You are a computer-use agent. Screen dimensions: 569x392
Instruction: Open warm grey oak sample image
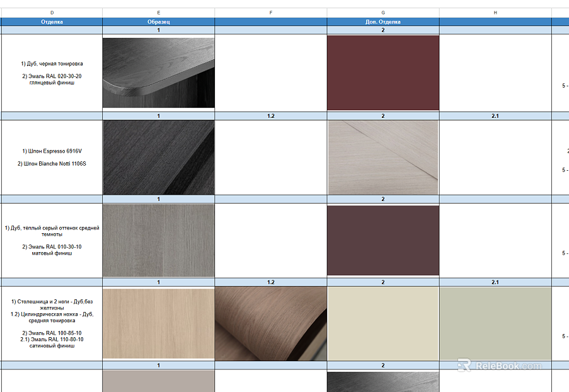(159, 240)
